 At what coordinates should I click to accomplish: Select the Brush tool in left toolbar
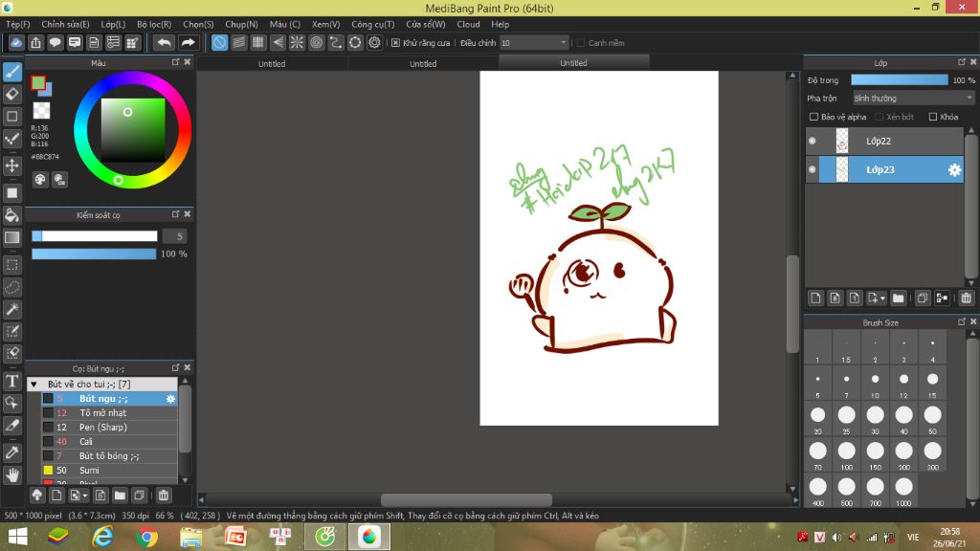tap(11, 72)
